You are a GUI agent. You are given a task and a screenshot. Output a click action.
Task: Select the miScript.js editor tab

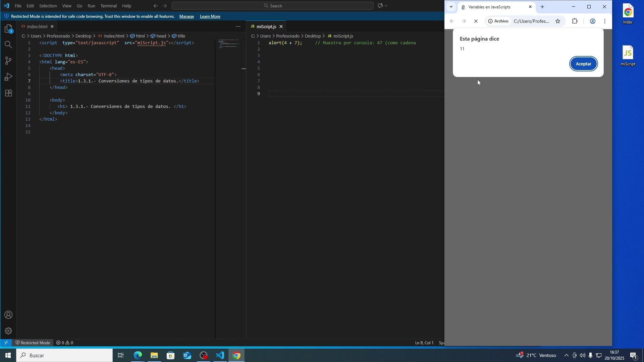point(266,26)
